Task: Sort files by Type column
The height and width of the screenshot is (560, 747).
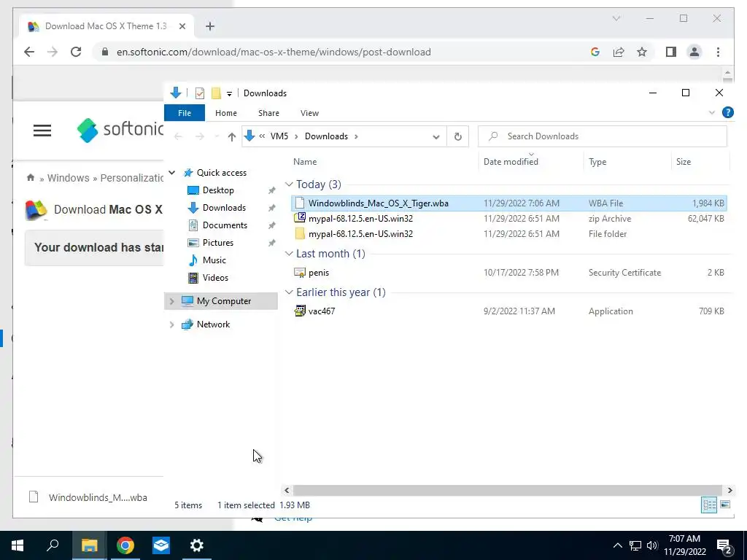Action: click(597, 162)
